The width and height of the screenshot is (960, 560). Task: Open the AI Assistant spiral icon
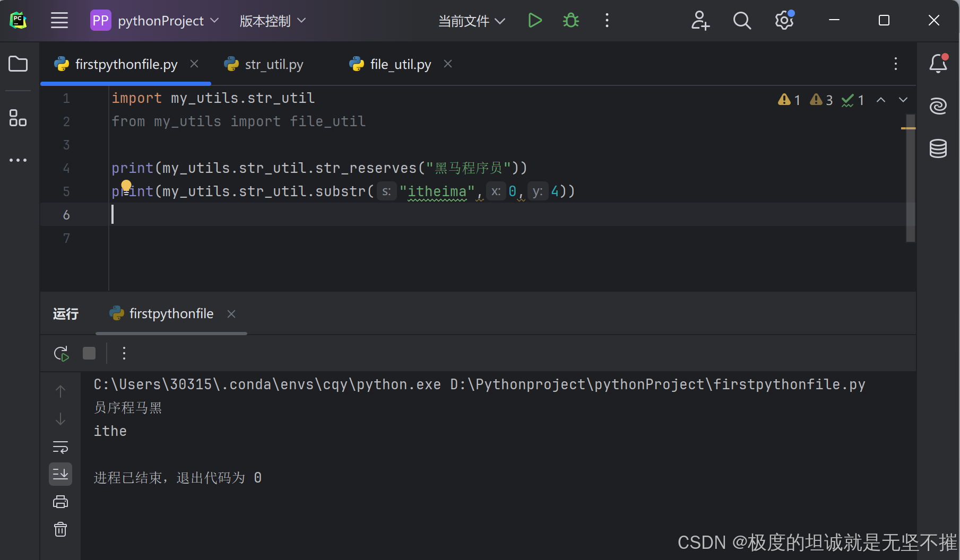pos(938,106)
